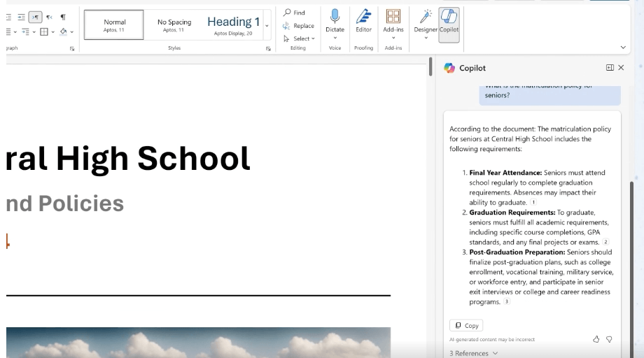Viewport: 644px width, 358px height.
Task: Toggle show paragraph marks
Action: tap(63, 17)
